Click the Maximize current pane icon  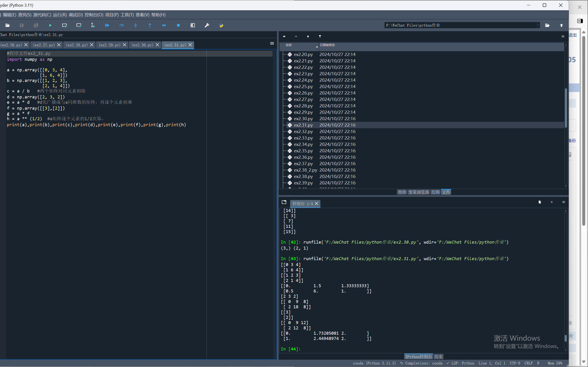pyautogui.click(x=193, y=25)
